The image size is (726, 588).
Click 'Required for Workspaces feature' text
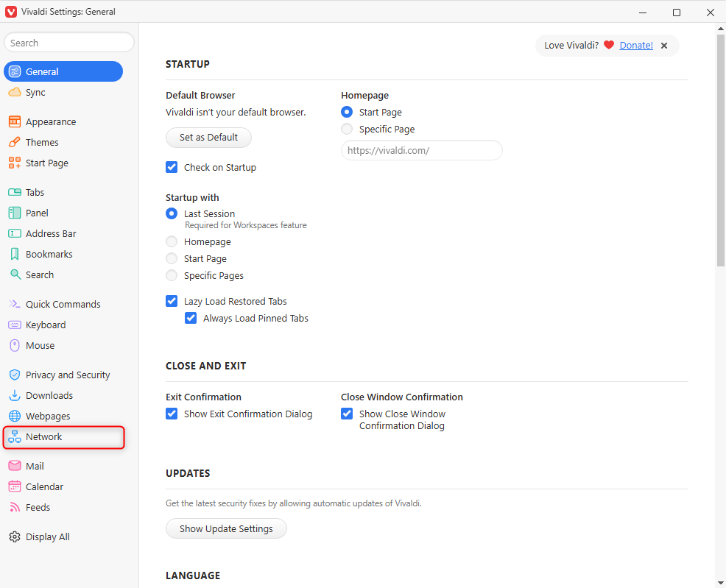pos(246,225)
